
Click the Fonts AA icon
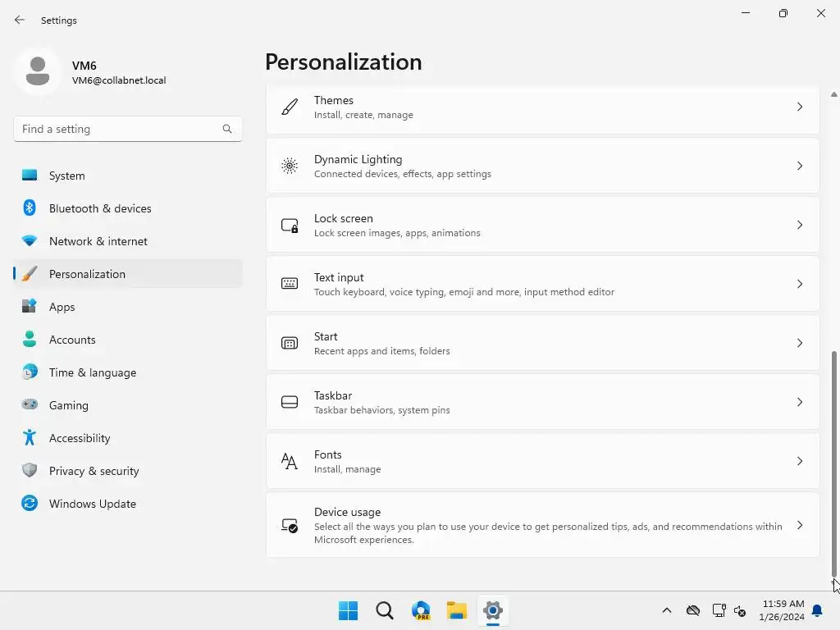point(290,461)
